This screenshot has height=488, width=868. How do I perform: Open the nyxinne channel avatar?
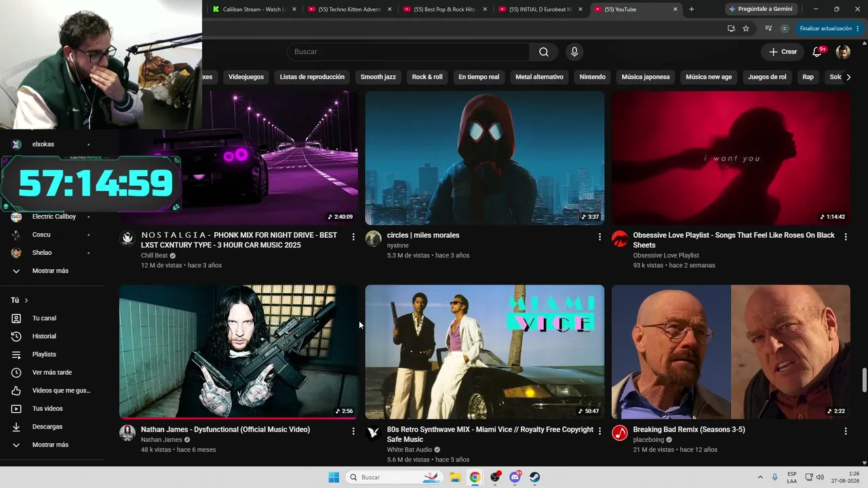click(x=374, y=238)
